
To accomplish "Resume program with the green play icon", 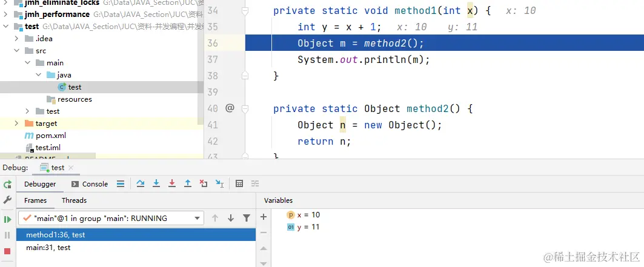I will coord(7,219).
